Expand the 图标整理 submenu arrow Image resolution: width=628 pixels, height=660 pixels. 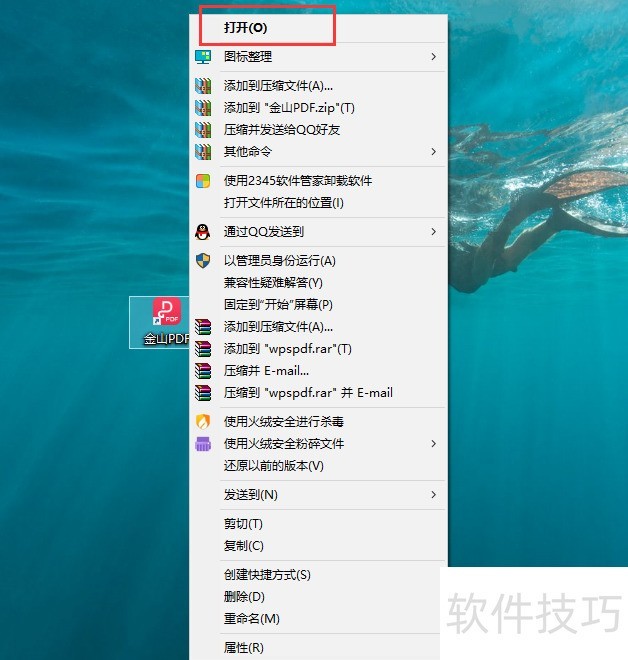(x=434, y=56)
